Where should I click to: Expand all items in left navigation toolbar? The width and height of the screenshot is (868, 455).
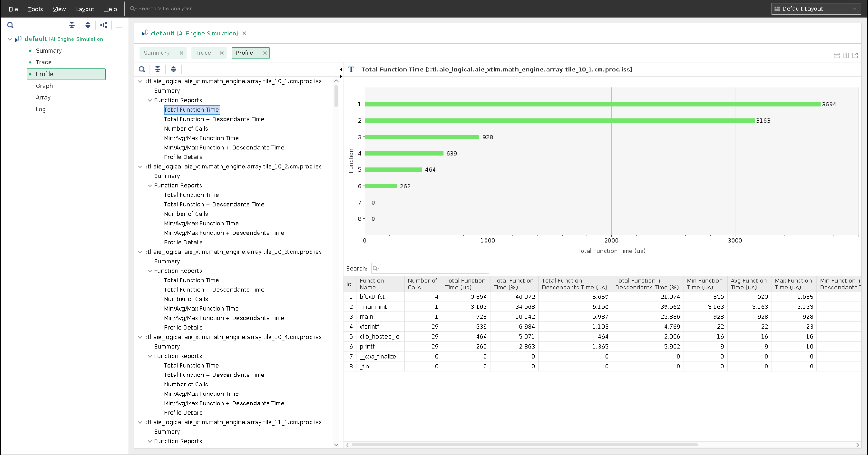tap(88, 25)
